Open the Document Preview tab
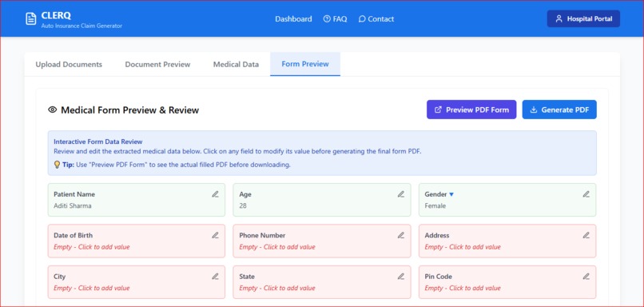 (157, 64)
